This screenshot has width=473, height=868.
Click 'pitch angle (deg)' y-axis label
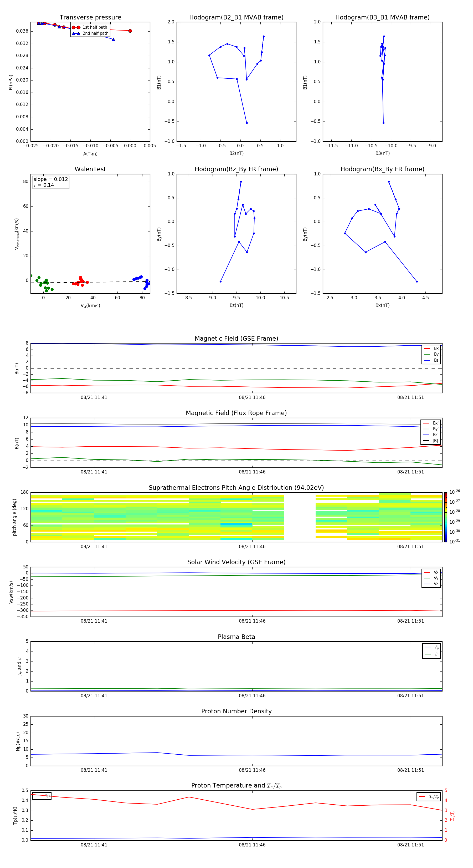[x=15, y=517]
